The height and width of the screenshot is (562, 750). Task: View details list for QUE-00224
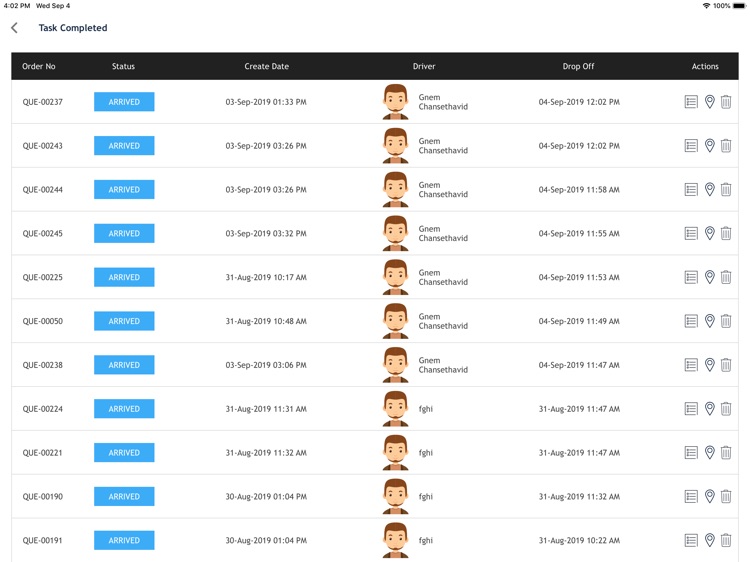coord(691,409)
